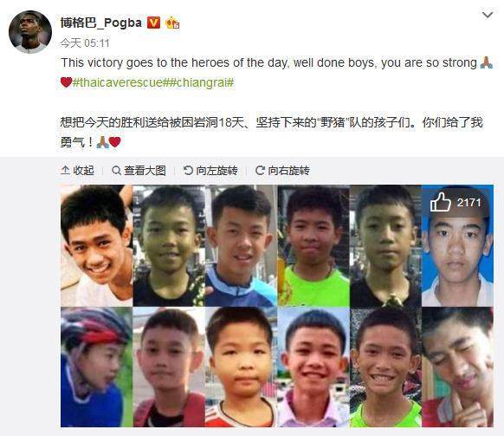Click the boy in green jersey, top row
This screenshot has height=436, width=504.
[x=313, y=245]
